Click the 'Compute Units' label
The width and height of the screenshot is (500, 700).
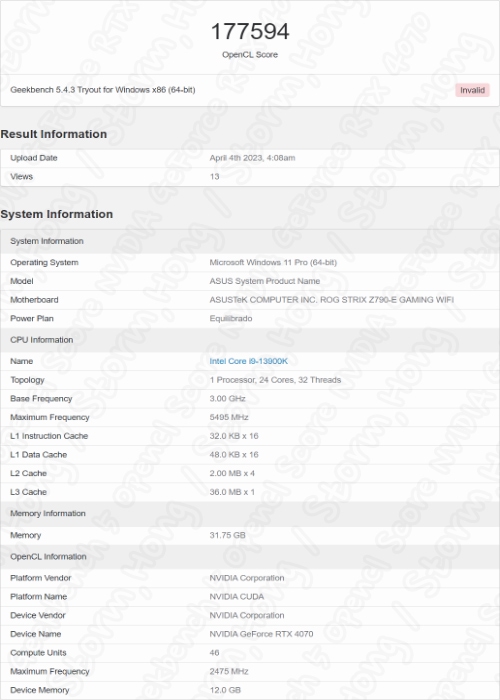(38, 653)
